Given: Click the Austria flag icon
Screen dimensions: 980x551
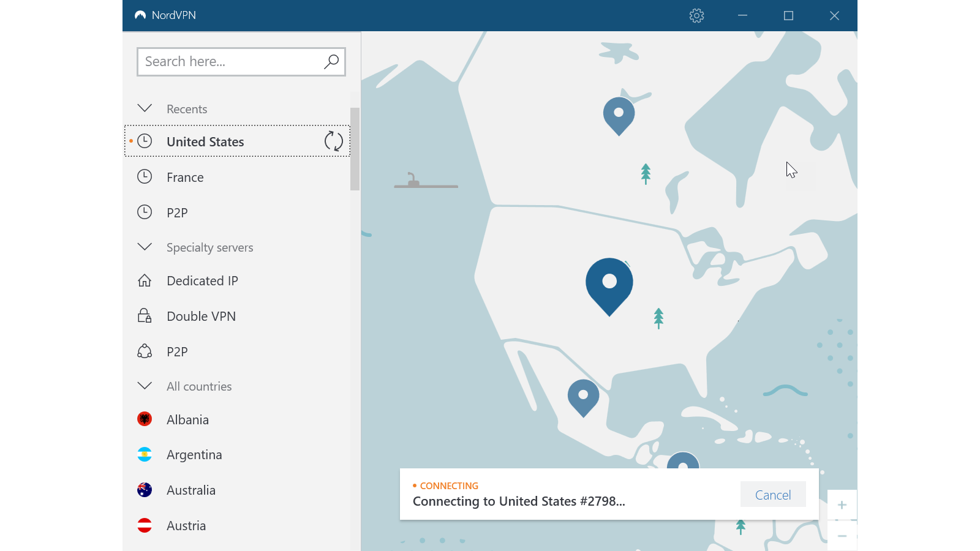Looking at the screenshot, I should click(x=145, y=525).
